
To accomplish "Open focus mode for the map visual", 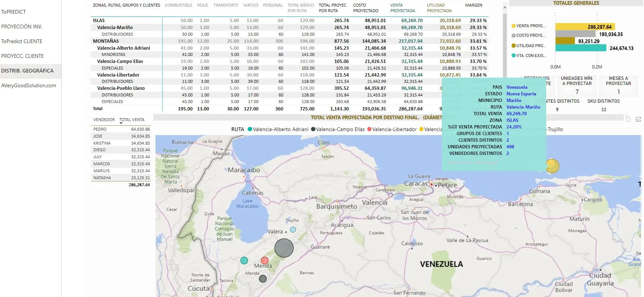I will [638, 119].
